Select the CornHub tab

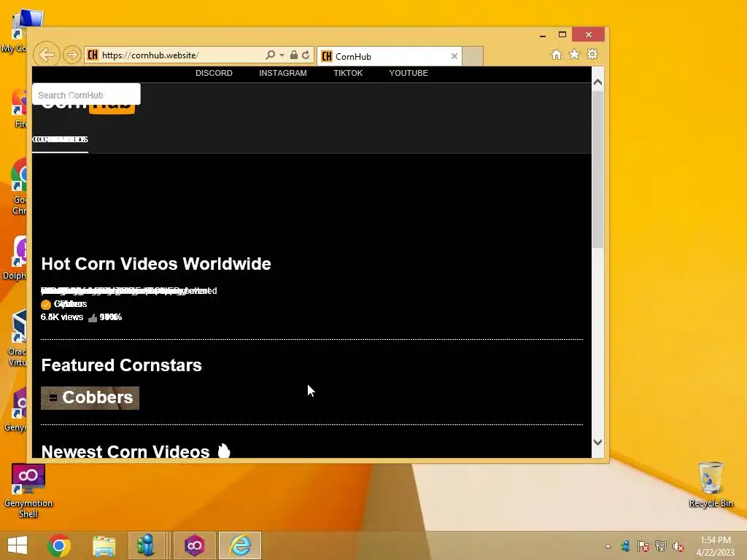(x=389, y=56)
